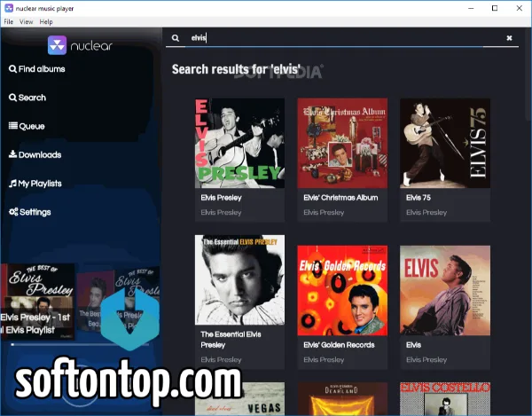Screen dimensions: 532x416
Task: Open the Elvis Costello album cover
Action: (x=445, y=398)
